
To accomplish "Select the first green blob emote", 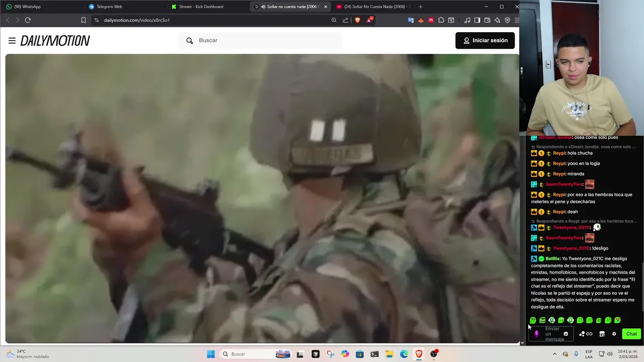I will click(x=533, y=320).
